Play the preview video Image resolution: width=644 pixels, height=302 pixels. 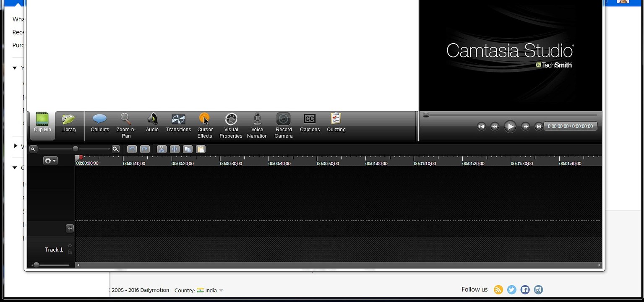click(510, 126)
